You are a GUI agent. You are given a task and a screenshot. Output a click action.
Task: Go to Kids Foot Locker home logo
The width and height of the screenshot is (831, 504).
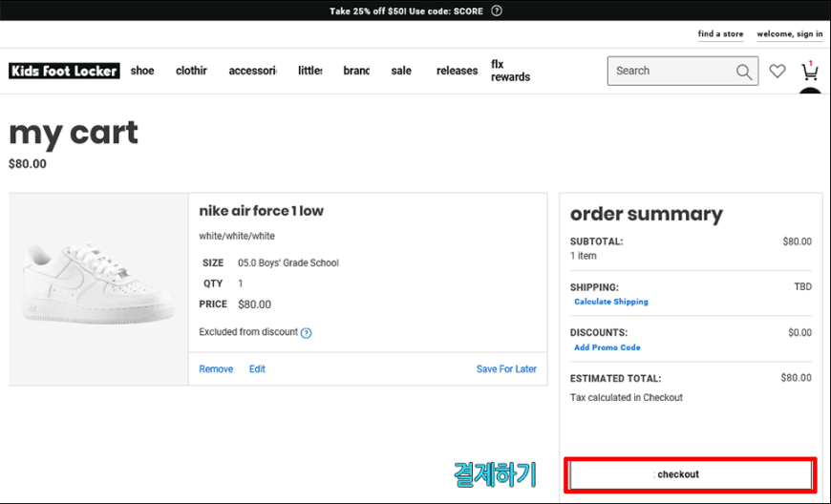tap(64, 71)
